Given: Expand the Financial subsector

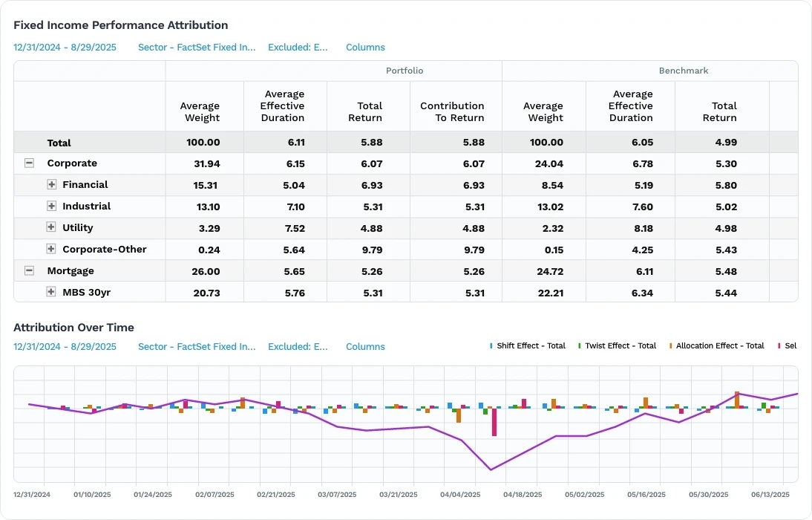Looking at the screenshot, I should point(50,184).
